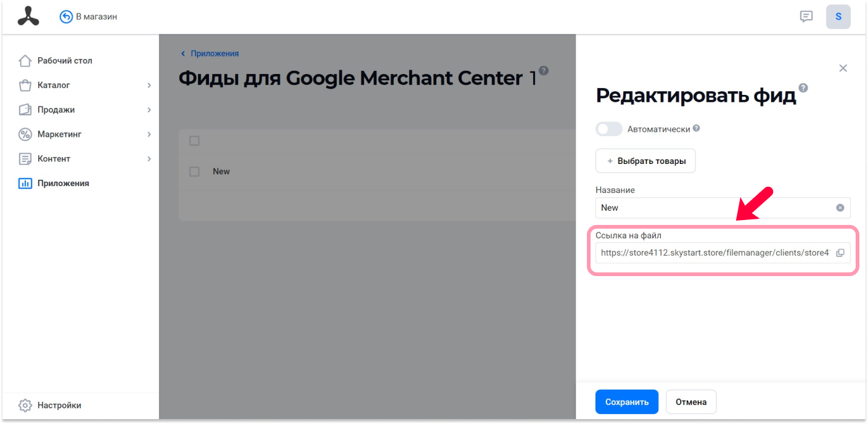This screenshot has width=868, height=424.
Task: Click help icon beside Google Merchant Center title
Action: pos(544,70)
